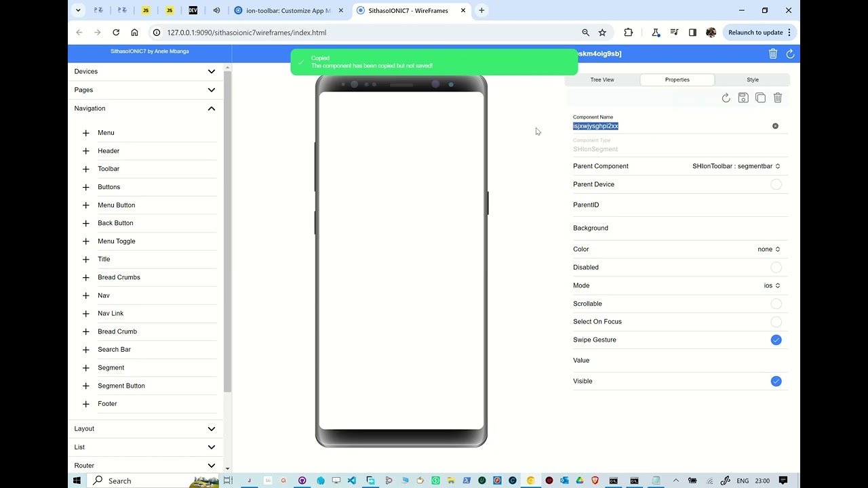Select the Properties tab

coord(677,80)
